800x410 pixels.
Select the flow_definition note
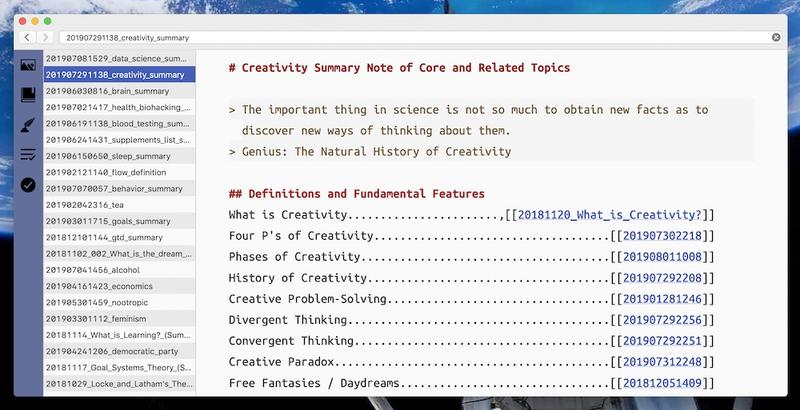(117, 172)
